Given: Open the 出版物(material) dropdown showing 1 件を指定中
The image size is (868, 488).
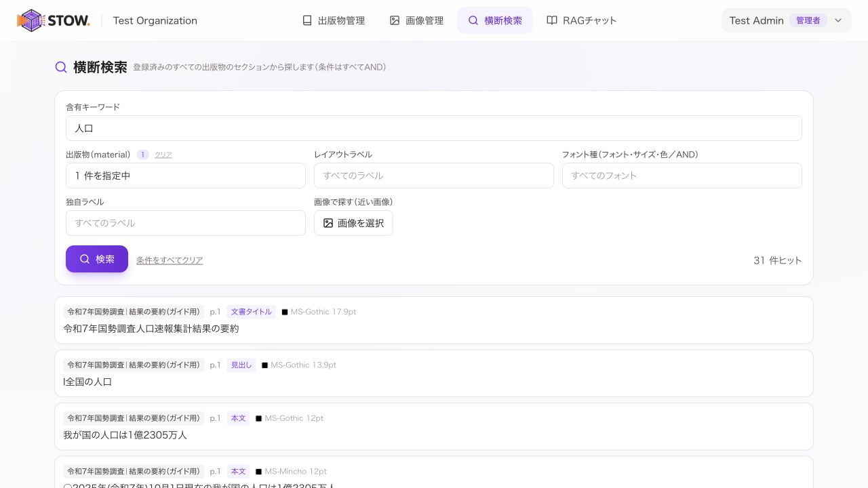Looking at the screenshot, I should tap(186, 176).
